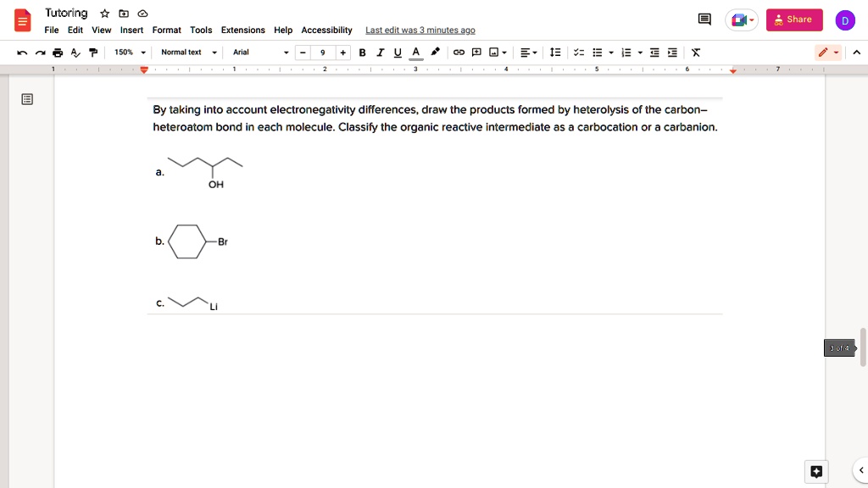Insert an image
Viewport: 868px width, 488px height.
coord(493,52)
